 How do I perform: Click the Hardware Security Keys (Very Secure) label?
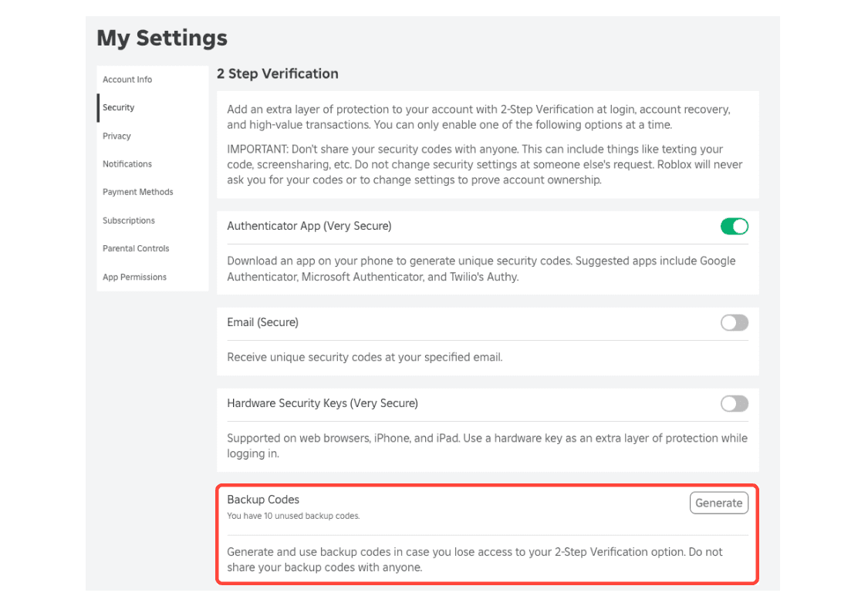pyautogui.click(x=323, y=403)
